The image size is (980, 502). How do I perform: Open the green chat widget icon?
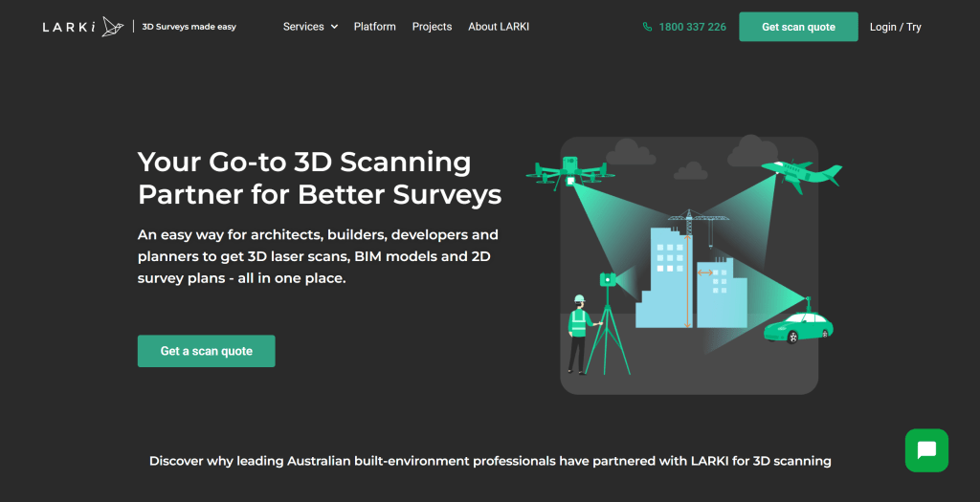tap(926, 450)
